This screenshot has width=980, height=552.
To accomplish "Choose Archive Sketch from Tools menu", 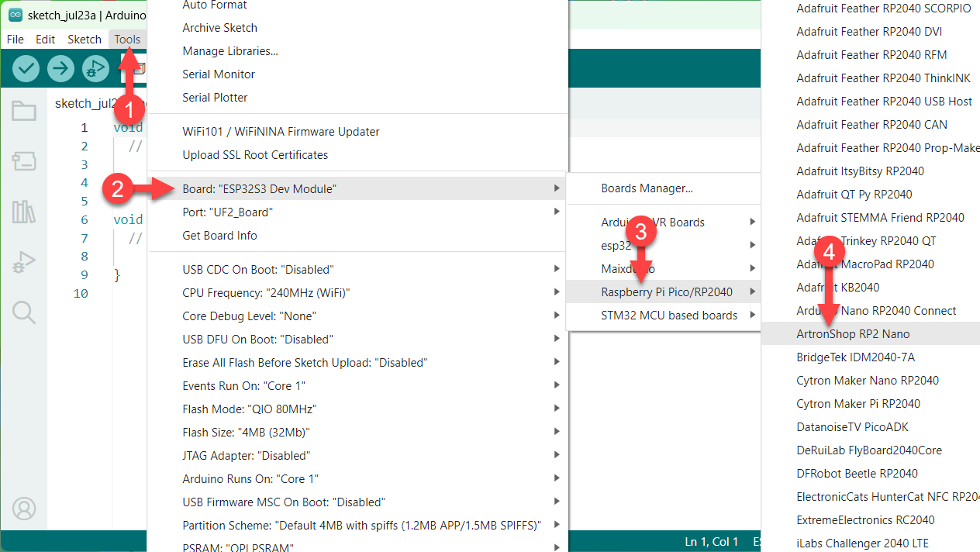I will tap(357, 28).
